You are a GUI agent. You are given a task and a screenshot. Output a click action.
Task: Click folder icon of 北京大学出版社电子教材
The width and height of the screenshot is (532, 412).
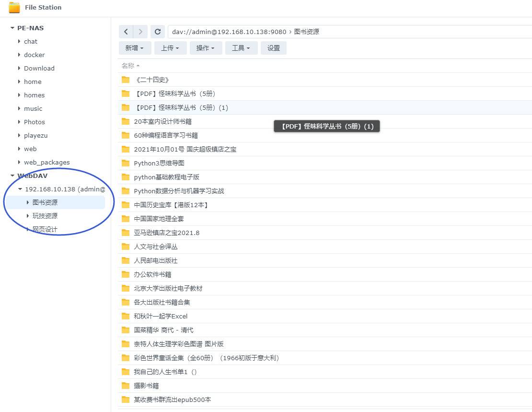point(126,288)
